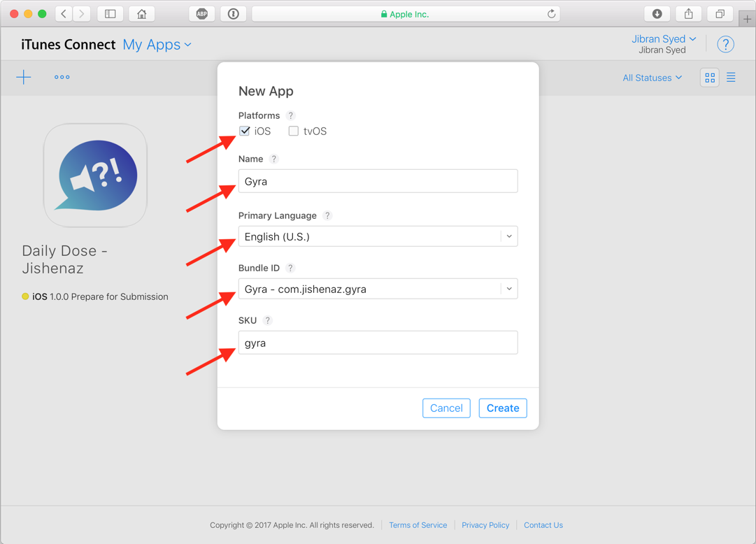Open the Safari share menu

click(x=688, y=14)
